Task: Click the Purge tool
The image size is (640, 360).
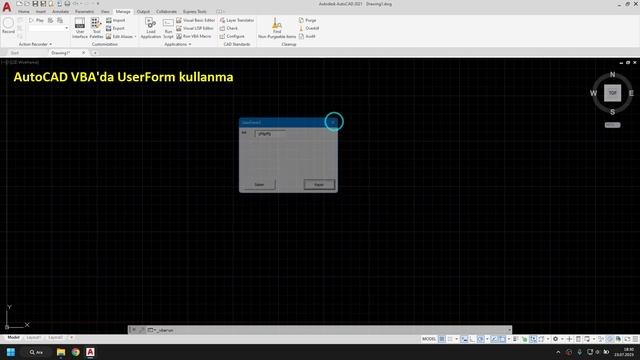Action: coord(307,20)
